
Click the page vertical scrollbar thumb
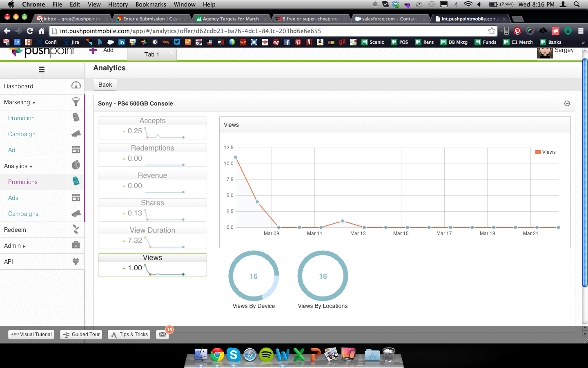click(x=585, y=173)
